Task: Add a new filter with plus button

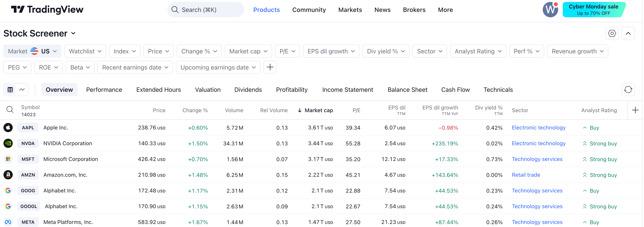Action: [270, 67]
